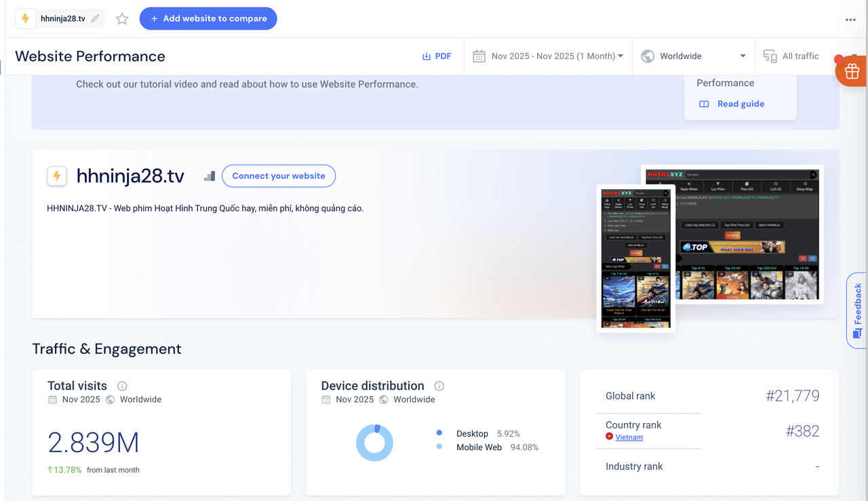This screenshot has width=868, height=501.
Task: Click the Traffic & Engagement section heading
Action: 106,349
